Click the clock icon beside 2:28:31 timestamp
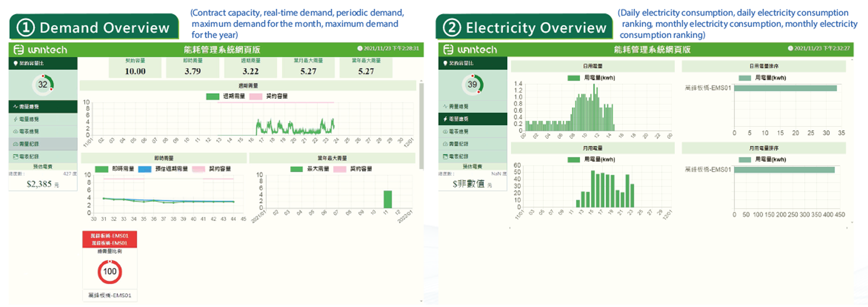Screen dimensions: 868x307 (359, 49)
